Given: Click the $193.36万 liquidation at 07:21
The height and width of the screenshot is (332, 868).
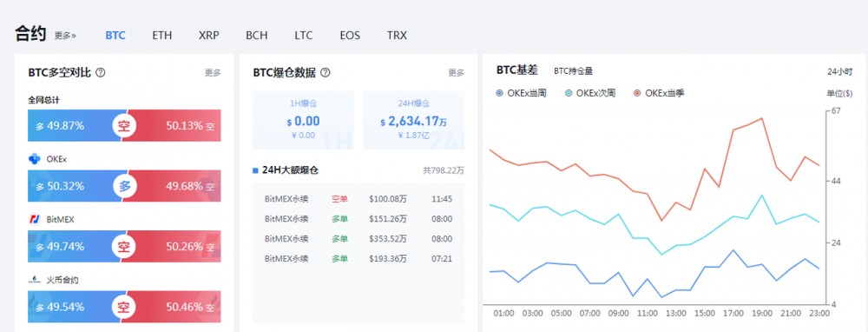Looking at the screenshot, I should click(x=358, y=259).
